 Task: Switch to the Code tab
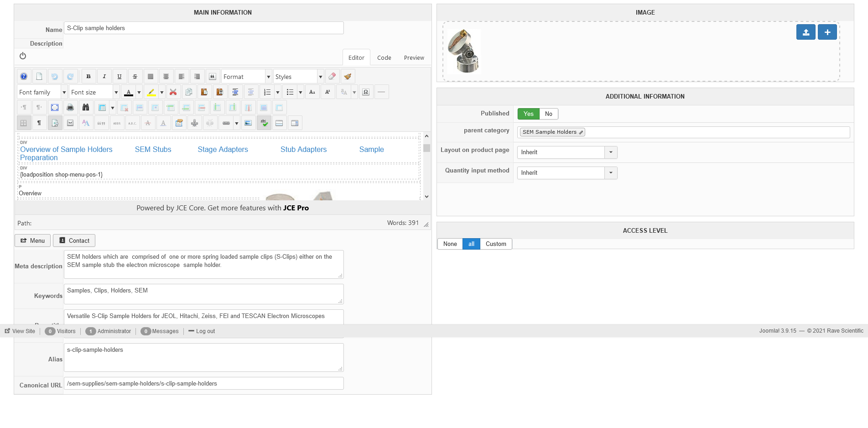[x=384, y=57]
